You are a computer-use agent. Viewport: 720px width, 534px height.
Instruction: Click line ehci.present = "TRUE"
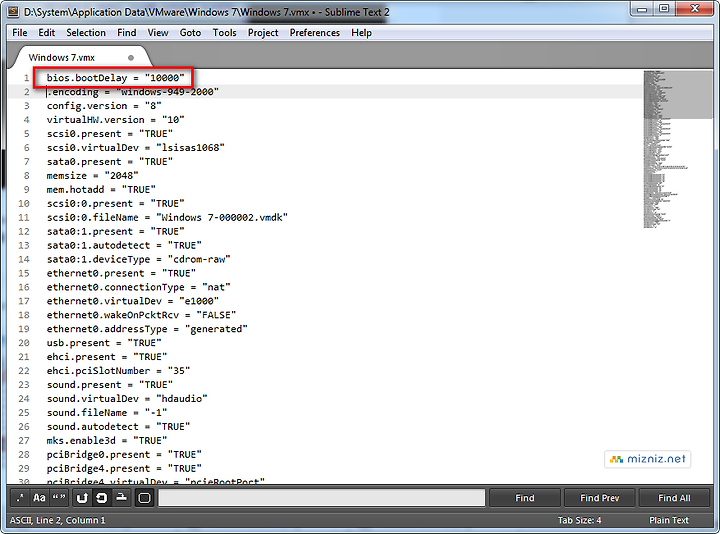pos(107,357)
